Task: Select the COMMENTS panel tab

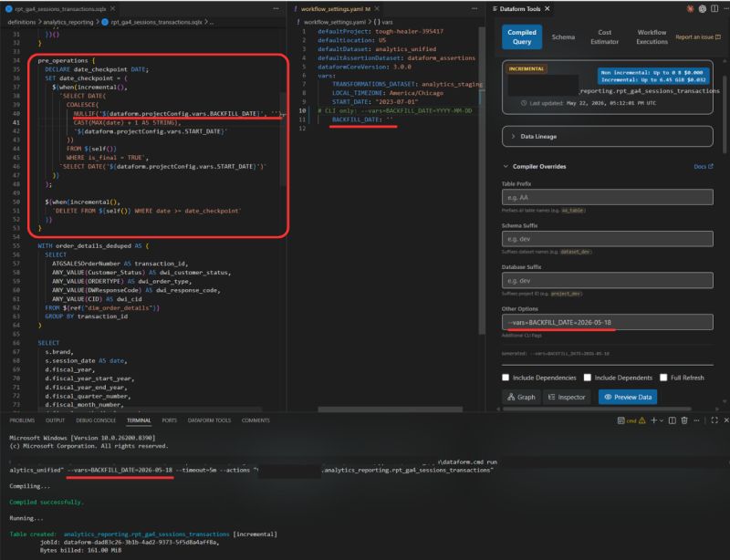Action: tap(255, 420)
